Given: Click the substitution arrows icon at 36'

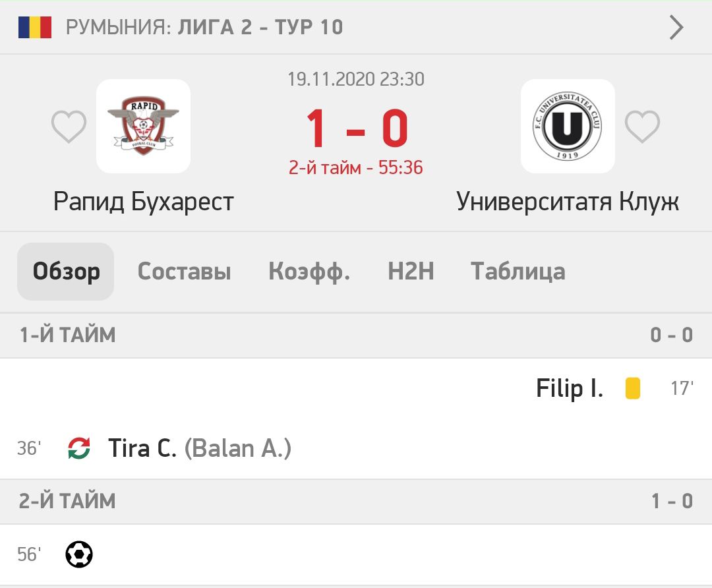Looking at the screenshot, I should tap(79, 448).
